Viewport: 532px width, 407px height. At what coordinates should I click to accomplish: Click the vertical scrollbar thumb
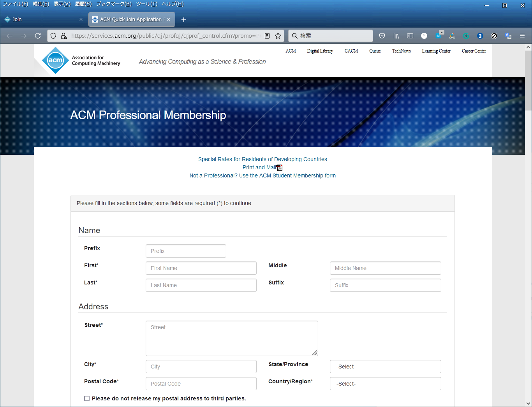pyautogui.click(x=528, y=81)
